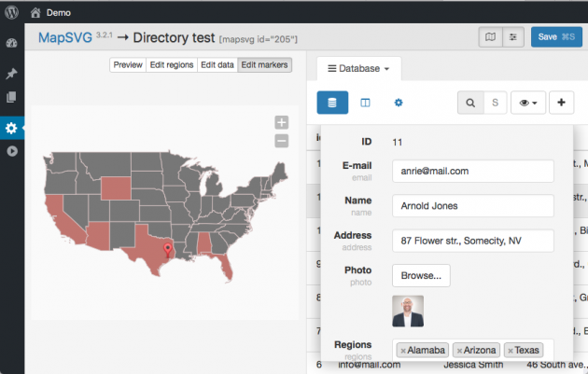Click the Save button
Image resolution: width=588 pixels, height=374 pixels.
[556, 37]
